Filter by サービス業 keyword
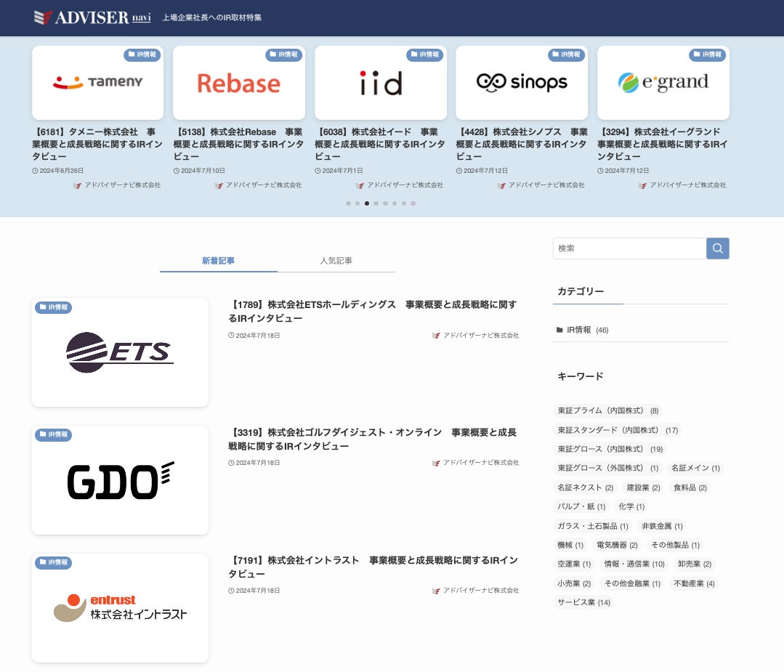The height and width of the screenshot is (672, 784). 584,603
